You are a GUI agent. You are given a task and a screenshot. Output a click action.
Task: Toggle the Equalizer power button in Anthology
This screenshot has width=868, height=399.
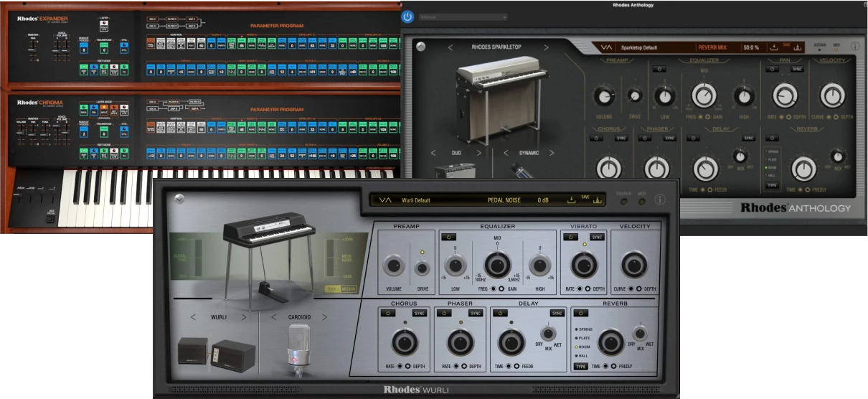(660, 70)
